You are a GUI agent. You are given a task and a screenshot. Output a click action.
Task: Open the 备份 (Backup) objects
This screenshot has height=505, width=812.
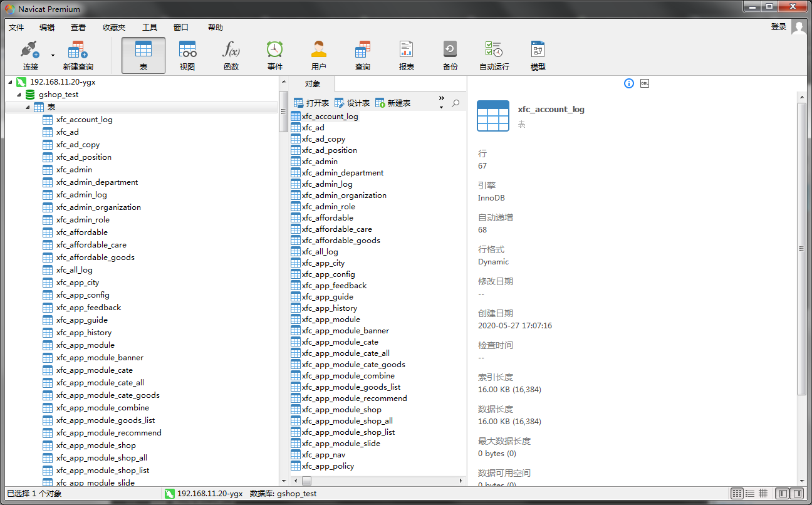tap(450, 55)
